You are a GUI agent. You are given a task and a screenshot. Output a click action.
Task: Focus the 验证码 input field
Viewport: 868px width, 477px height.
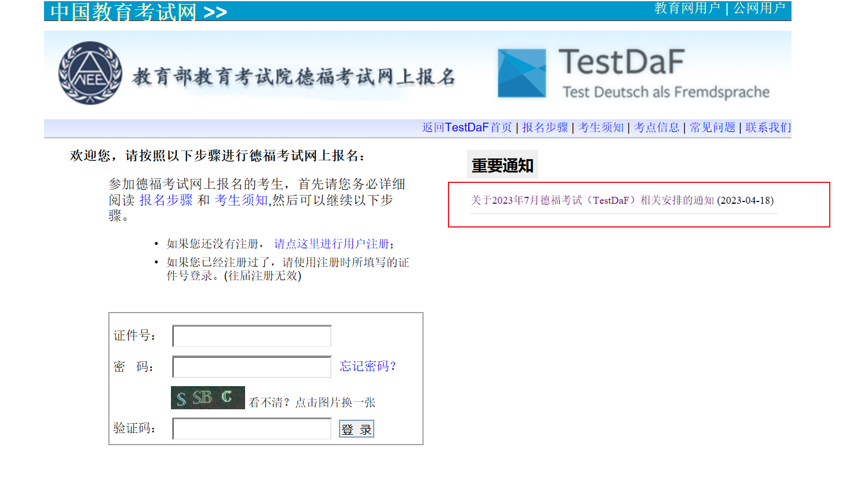[x=252, y=429]
